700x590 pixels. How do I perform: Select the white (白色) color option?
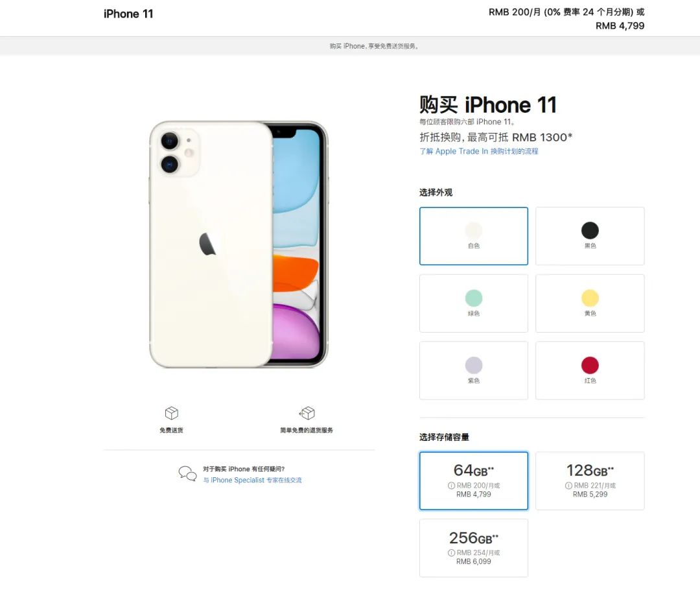[x=474, y=236]
